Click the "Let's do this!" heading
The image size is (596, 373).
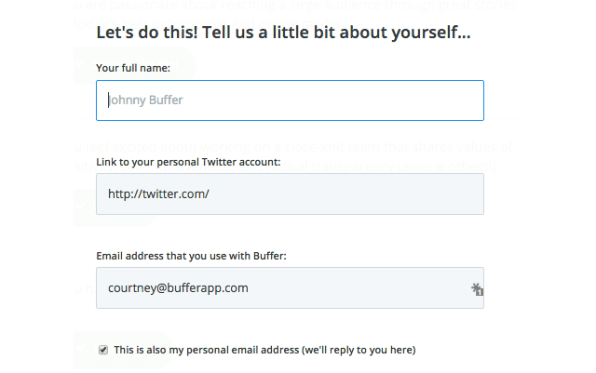tap(283, 32)
